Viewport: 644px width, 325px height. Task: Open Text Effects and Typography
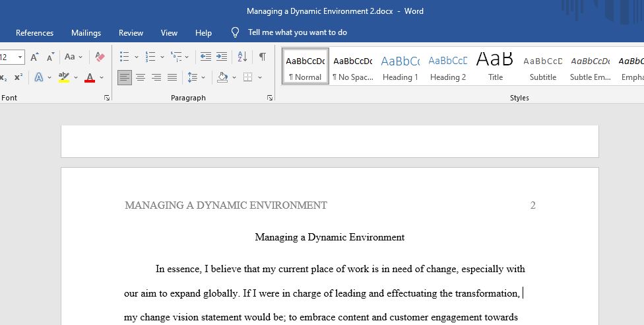(39, 77)
